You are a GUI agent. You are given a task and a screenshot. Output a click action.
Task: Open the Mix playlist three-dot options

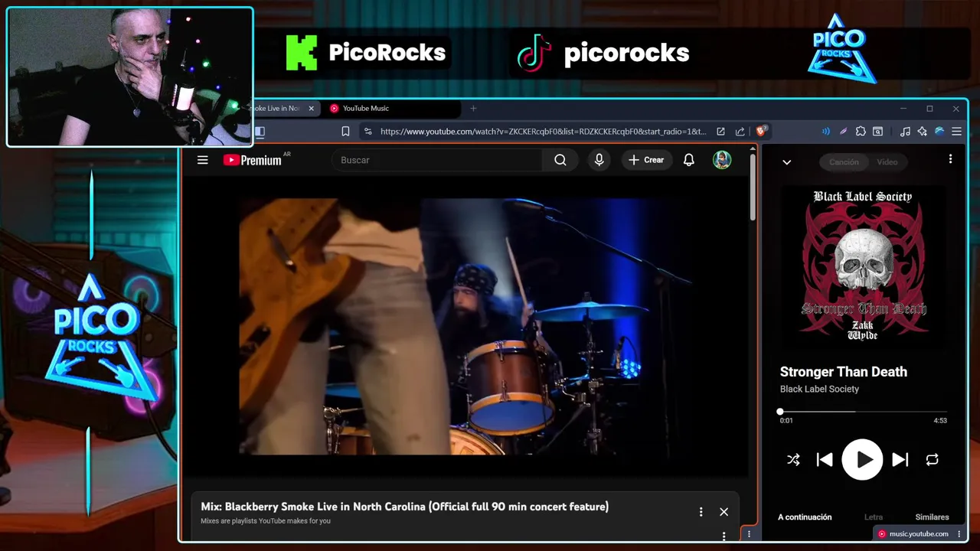point(701,512)
